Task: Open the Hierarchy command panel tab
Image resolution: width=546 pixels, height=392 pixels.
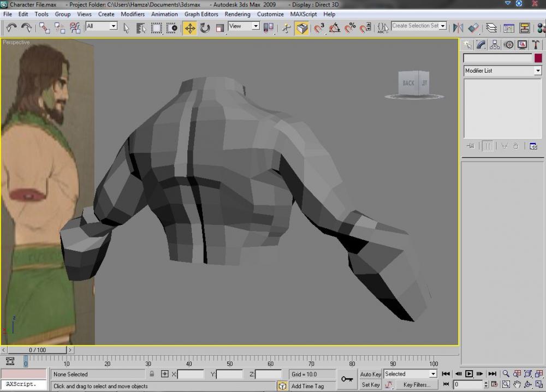Action: coord(495,45)
